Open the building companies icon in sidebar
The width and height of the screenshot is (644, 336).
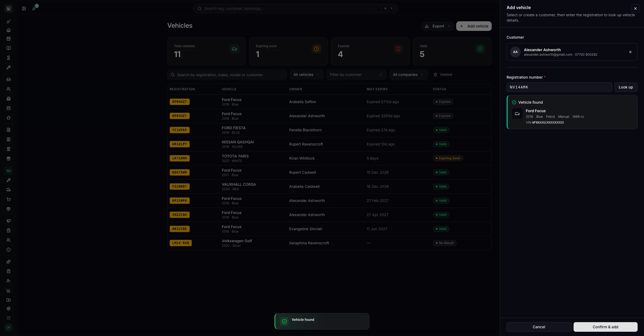[x=9, y=99]
